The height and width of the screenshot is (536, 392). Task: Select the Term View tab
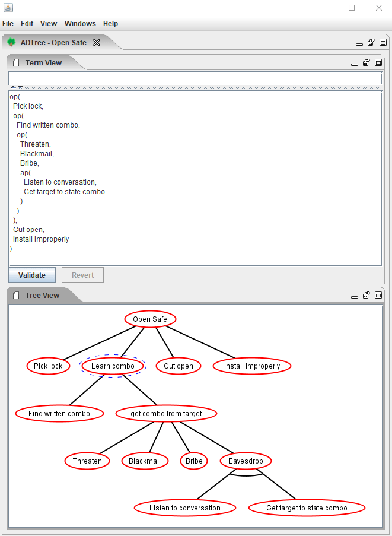[43, 63]
